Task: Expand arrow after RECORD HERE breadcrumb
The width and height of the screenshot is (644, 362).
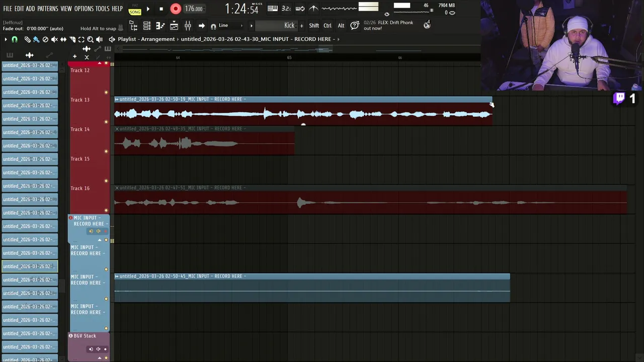Action: (x=339, y=39)
